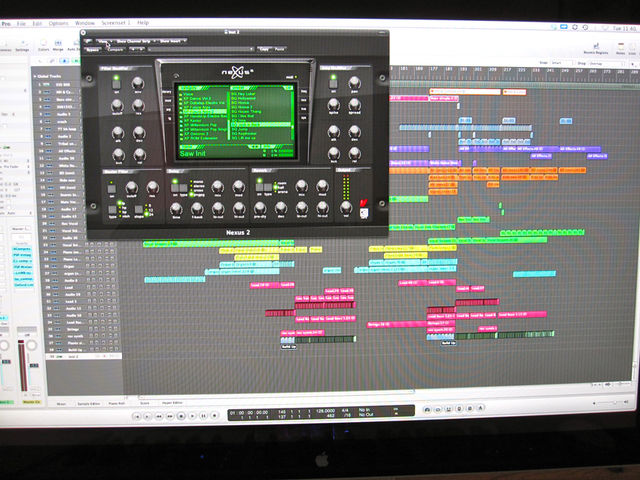
Task: Click the transport stop button
Action: 182,416
